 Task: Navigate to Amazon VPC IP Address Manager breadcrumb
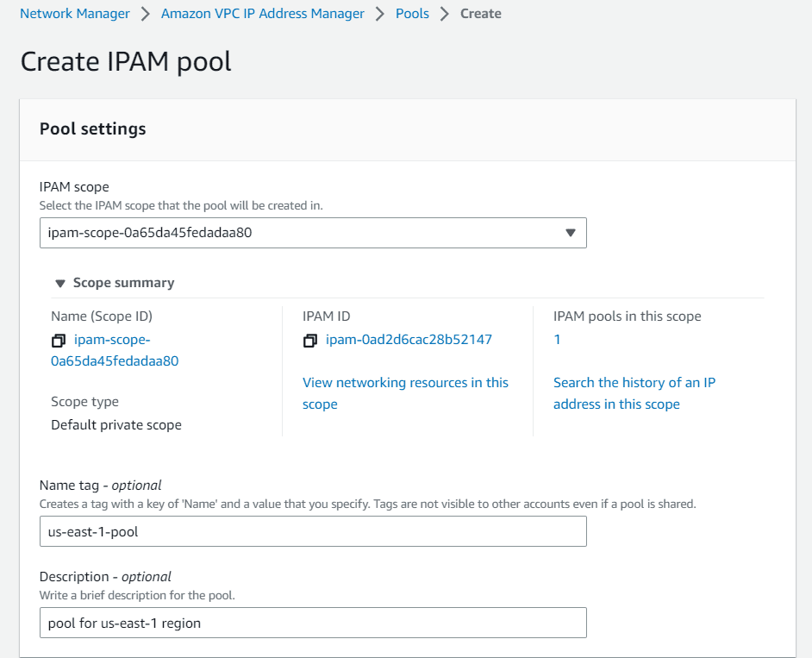(263, 14)
